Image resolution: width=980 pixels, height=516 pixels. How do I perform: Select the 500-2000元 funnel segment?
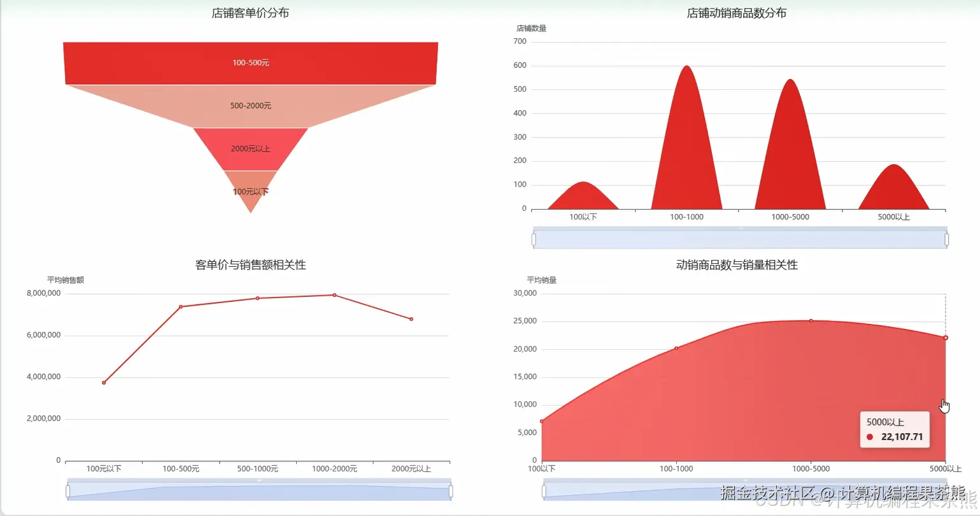click(250, 106)
